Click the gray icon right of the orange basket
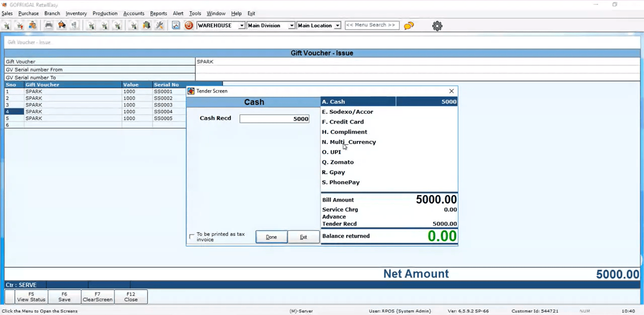This screenshot has width=644, height=315. pos(75,25)
